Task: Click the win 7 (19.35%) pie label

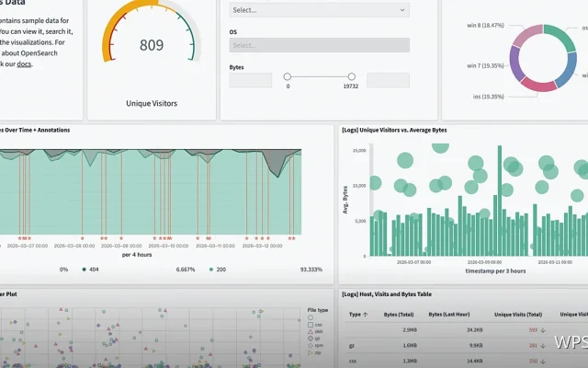Action: [485, 65]
